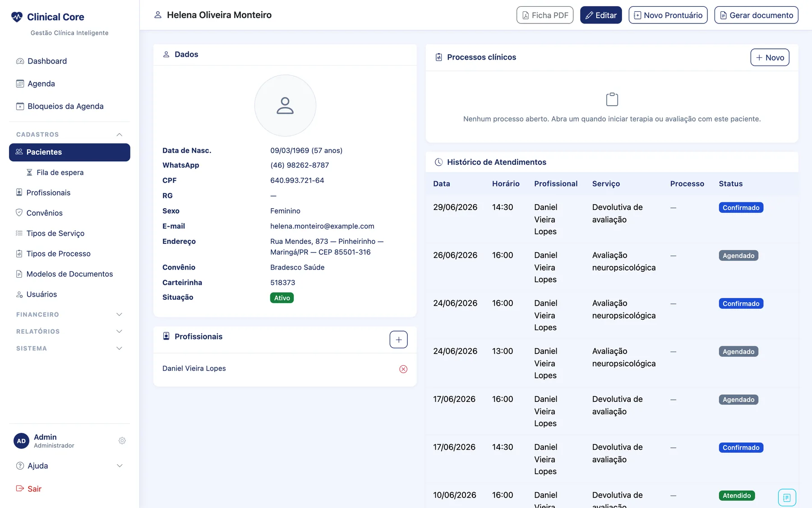This screenshot has width=812, height=508.
Task: Click Gerar documento button
Action: point(756,15)
